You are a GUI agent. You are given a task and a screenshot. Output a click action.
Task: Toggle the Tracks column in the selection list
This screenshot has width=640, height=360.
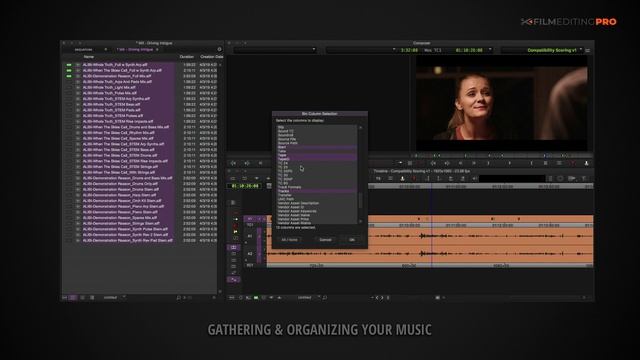point(316,191)
